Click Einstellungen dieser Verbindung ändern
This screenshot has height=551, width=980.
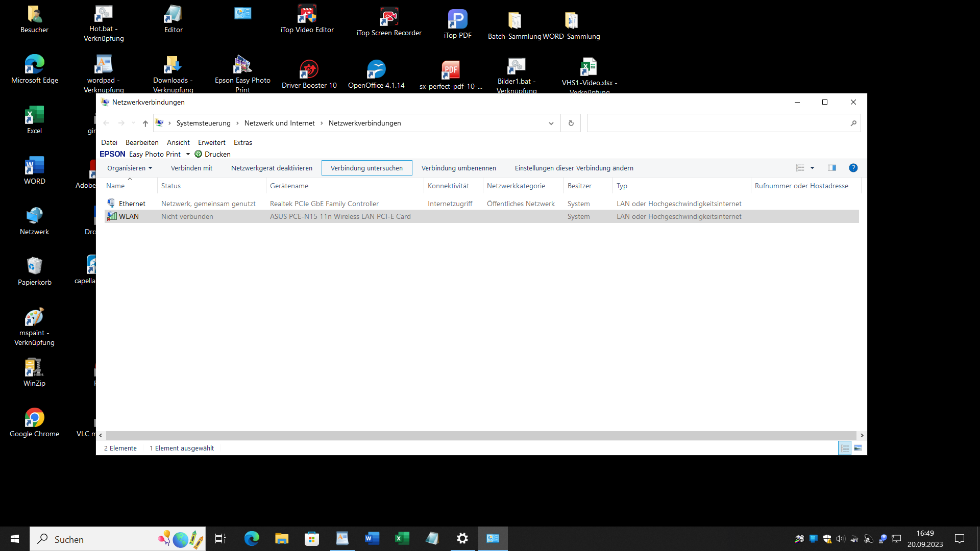[574, 168]
